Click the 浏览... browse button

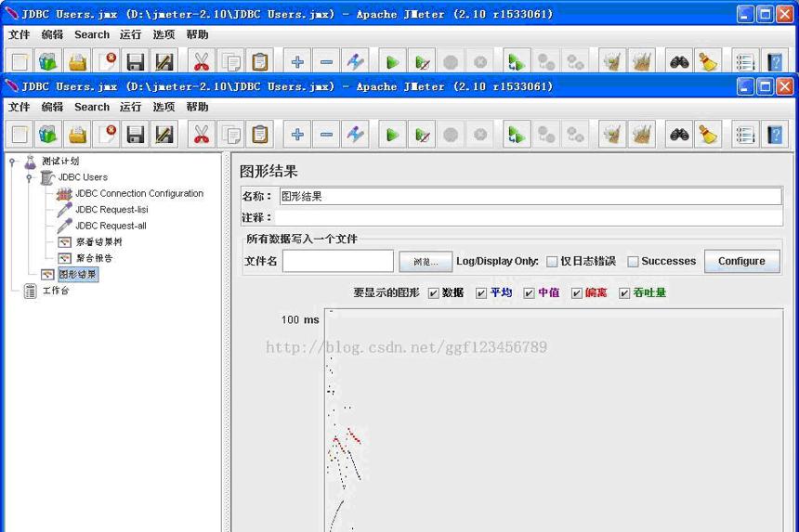pyautogui.click(x=425, y=262)
